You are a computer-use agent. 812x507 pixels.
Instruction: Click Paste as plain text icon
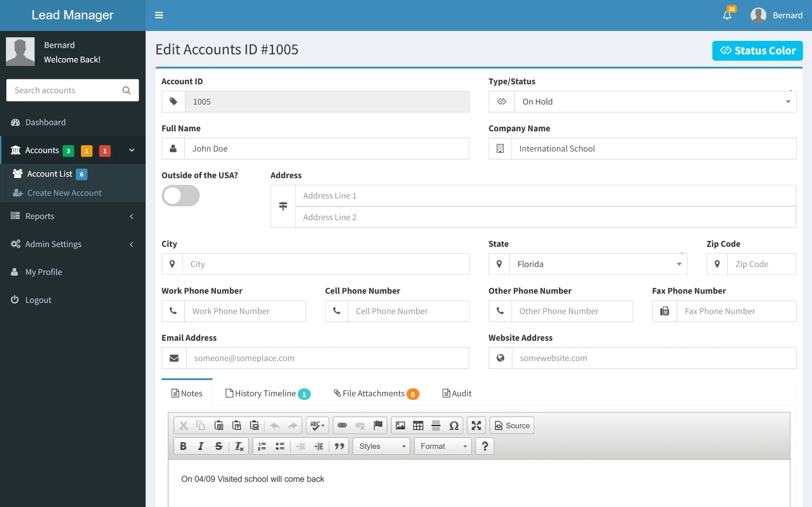[x=237, y=425]
